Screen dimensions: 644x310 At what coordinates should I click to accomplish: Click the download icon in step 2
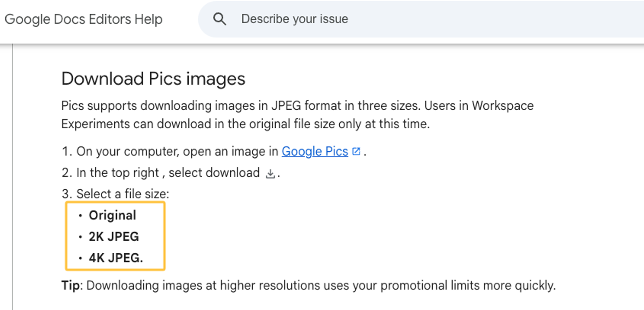click(270, 174)
